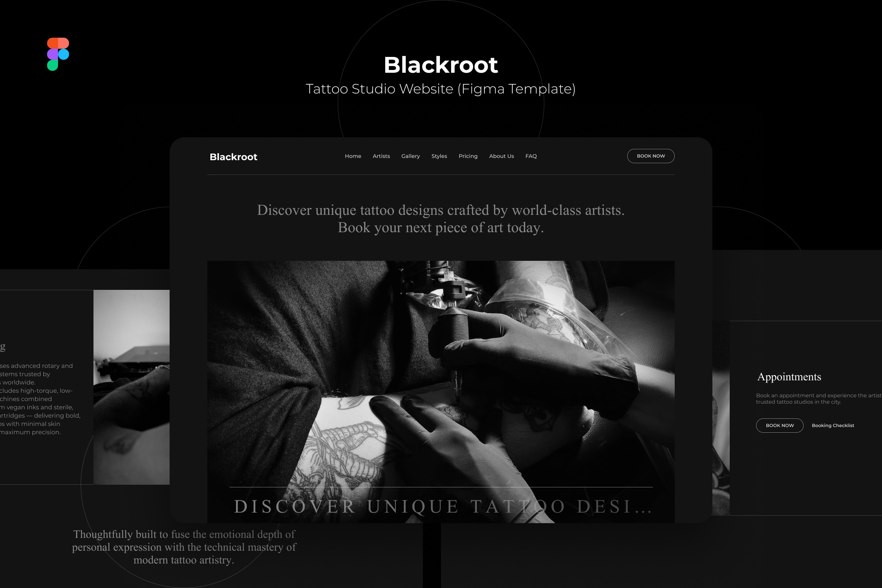The height and width of the screenshot is (588, 882).
Task: Click the blurred tattoo machine photo on left
Action: [x=132, y=387]
